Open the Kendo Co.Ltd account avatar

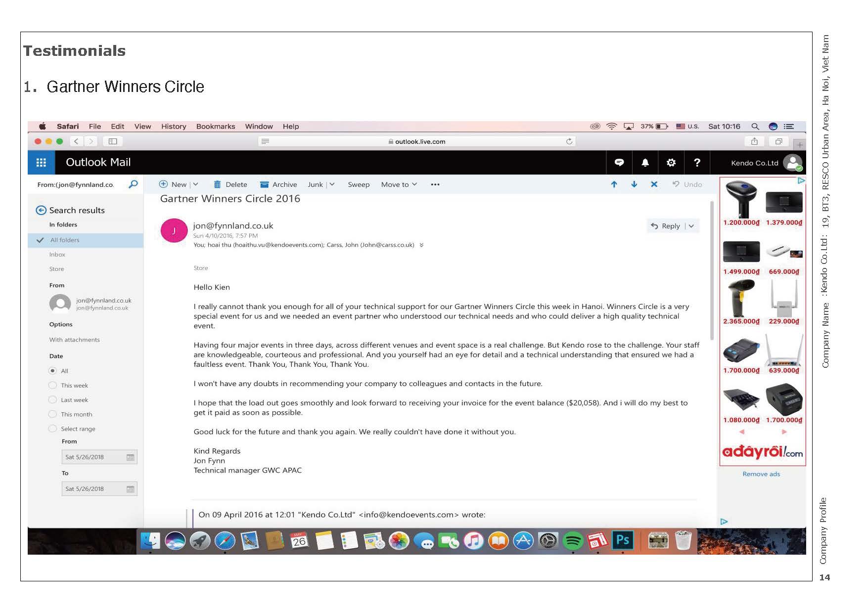pos(792,163)
